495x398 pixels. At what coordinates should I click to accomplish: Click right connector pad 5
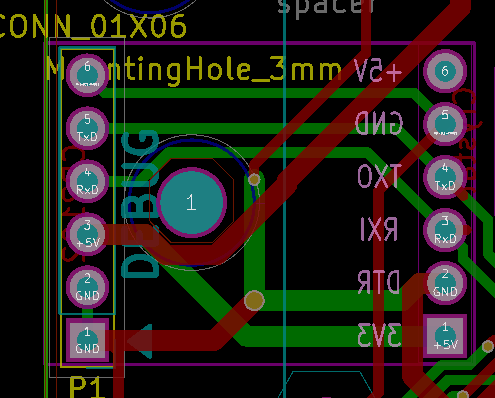coord(445,124)
